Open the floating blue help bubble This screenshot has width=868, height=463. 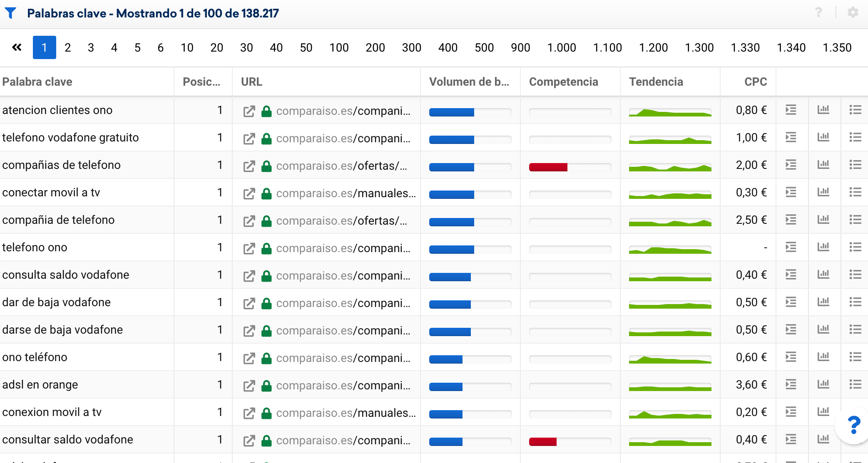tap(853, 425)
